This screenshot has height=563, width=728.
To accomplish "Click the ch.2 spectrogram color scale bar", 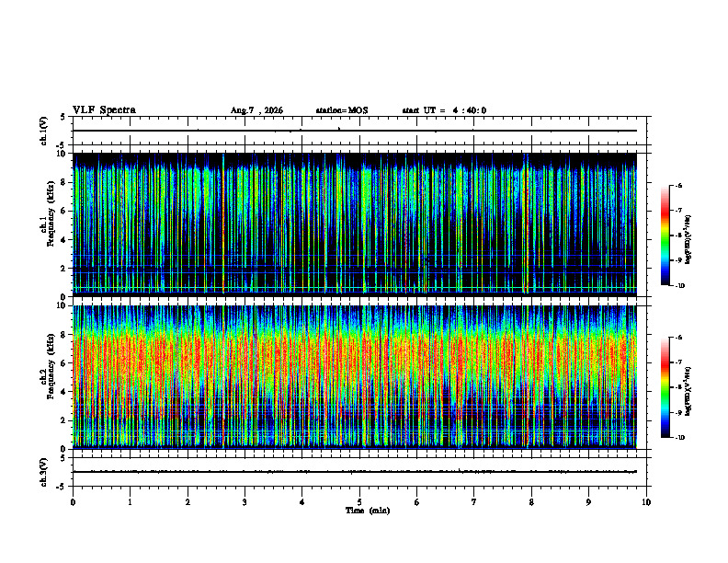I will click(x=665, y=387).
